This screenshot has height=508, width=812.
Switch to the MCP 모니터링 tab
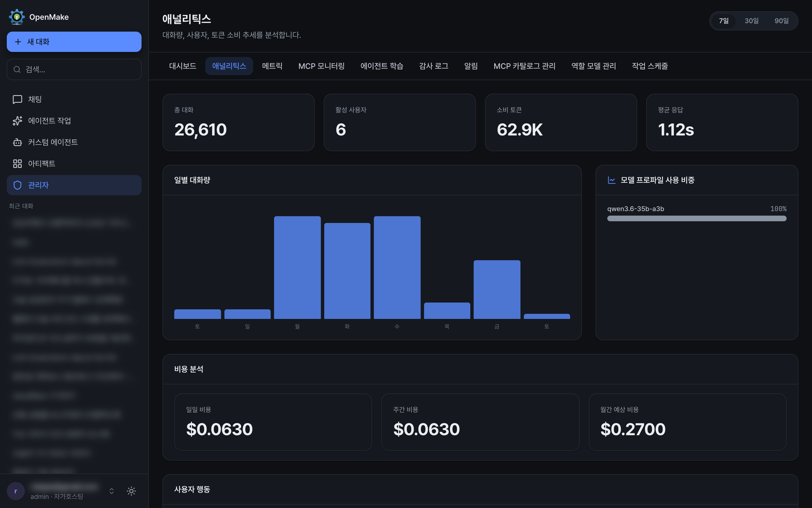coord(321,66)
